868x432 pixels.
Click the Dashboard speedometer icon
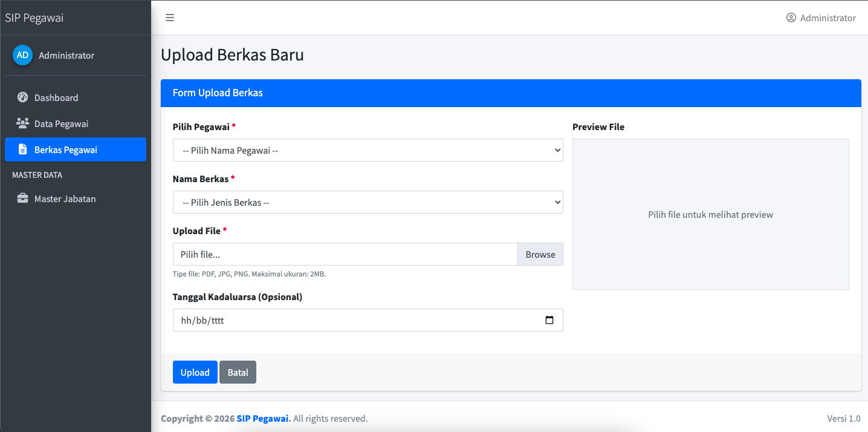[22, 97]
